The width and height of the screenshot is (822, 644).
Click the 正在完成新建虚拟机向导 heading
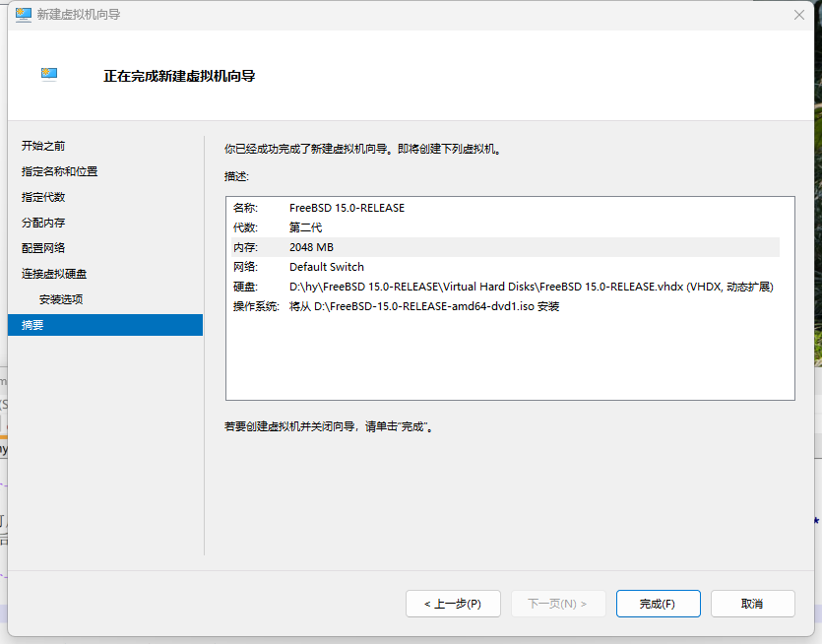point(179,76)
